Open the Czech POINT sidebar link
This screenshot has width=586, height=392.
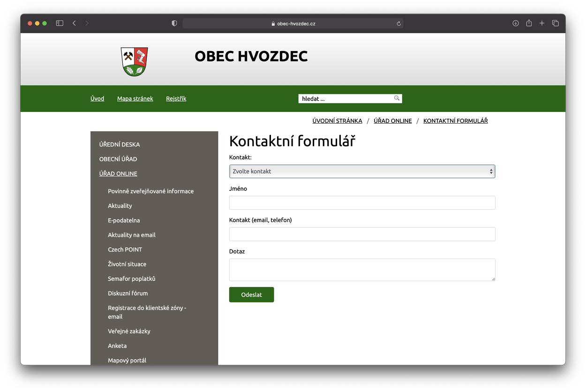(125, 250)
